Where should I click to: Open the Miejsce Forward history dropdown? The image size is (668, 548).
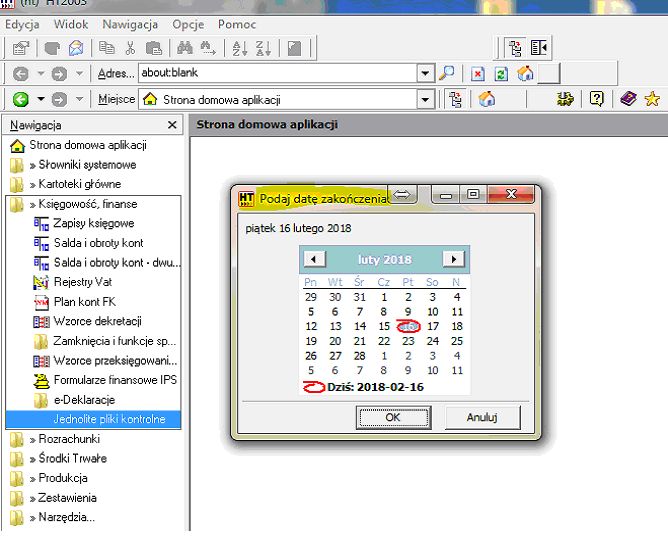pyautogui.click(x=79, y=99)
